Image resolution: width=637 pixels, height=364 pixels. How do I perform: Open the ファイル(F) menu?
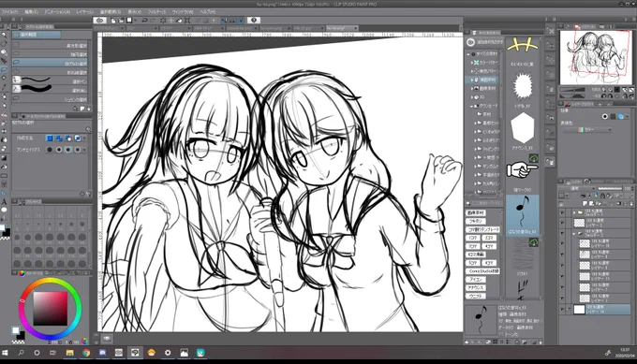[x=9, y=12]
